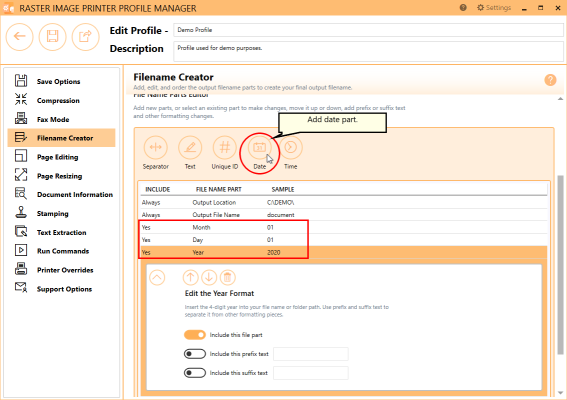Click the Run Commands play icon in sidebar

pyautogui.click(x=21, y=250)
